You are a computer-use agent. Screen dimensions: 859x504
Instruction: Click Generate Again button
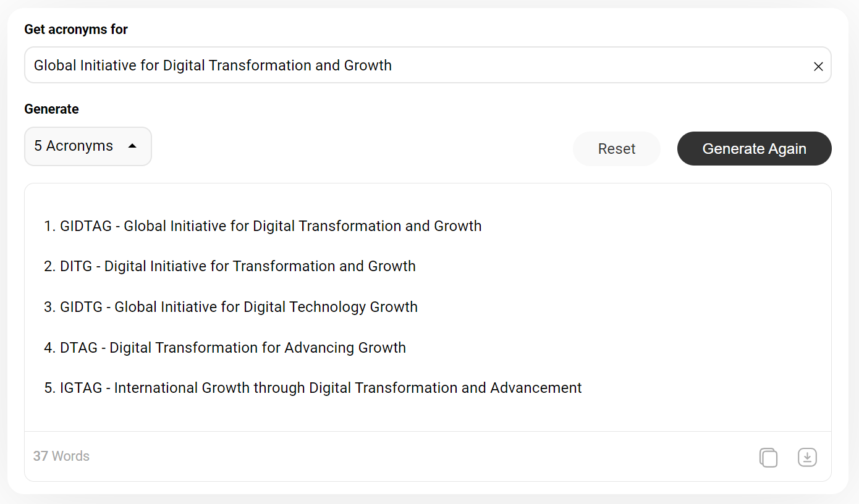(754, 149)
